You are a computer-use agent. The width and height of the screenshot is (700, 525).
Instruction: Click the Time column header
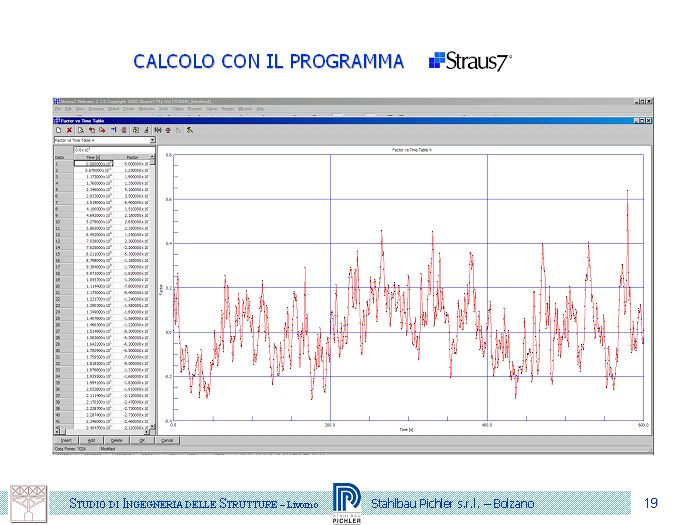click(x=92, y=157)
